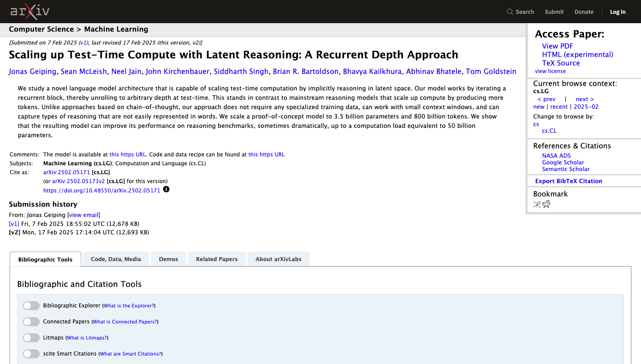
Task: Click the Submit link in the header
Action: coord(554,12)
